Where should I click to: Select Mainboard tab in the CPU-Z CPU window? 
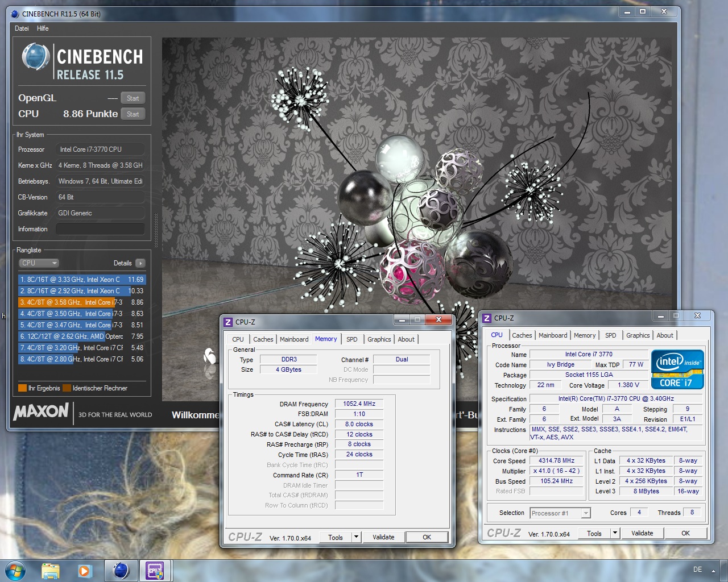(x=553, y=335)
